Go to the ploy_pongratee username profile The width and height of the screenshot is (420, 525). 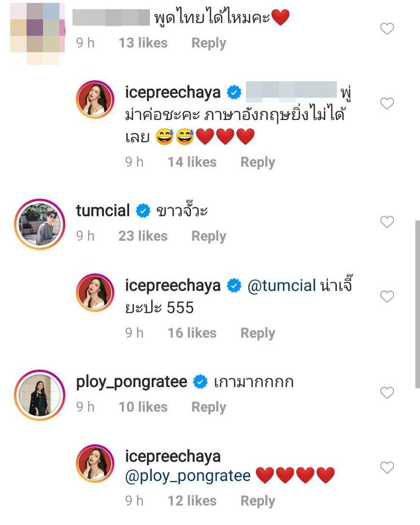131,382
